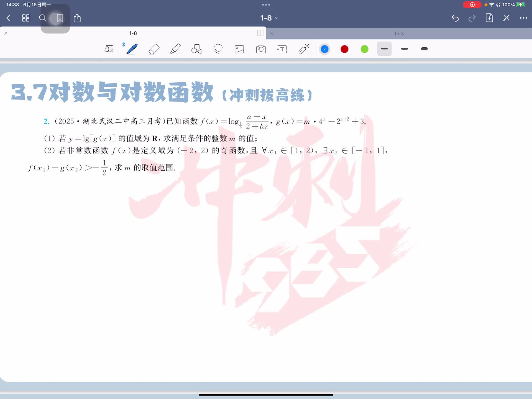The image size is (532, 399).
Task: Select the Highlighter tool
Action: [x=175, y=49]
